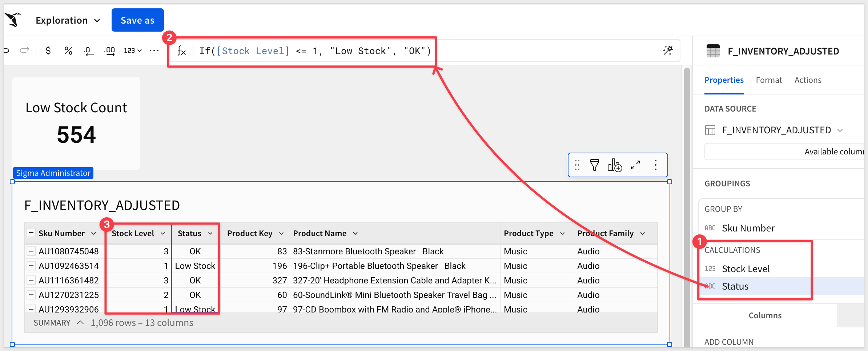Click the create child chart icon

pos(615,165)
